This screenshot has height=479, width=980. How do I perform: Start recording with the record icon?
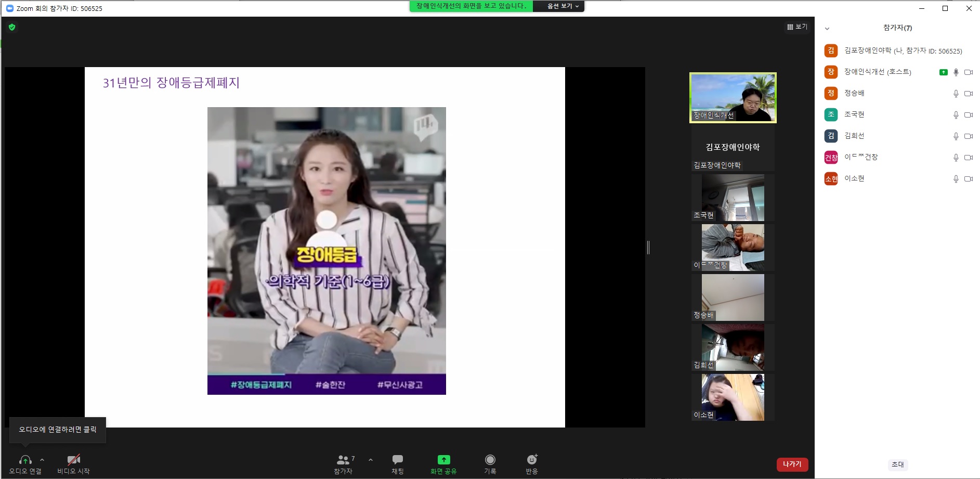click(490, 460)
